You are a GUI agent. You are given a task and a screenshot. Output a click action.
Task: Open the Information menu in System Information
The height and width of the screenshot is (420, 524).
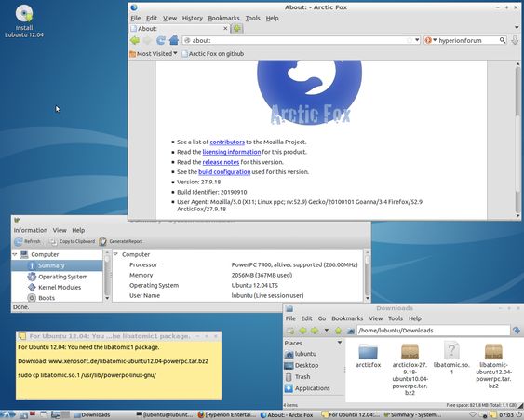click(31, 230)
